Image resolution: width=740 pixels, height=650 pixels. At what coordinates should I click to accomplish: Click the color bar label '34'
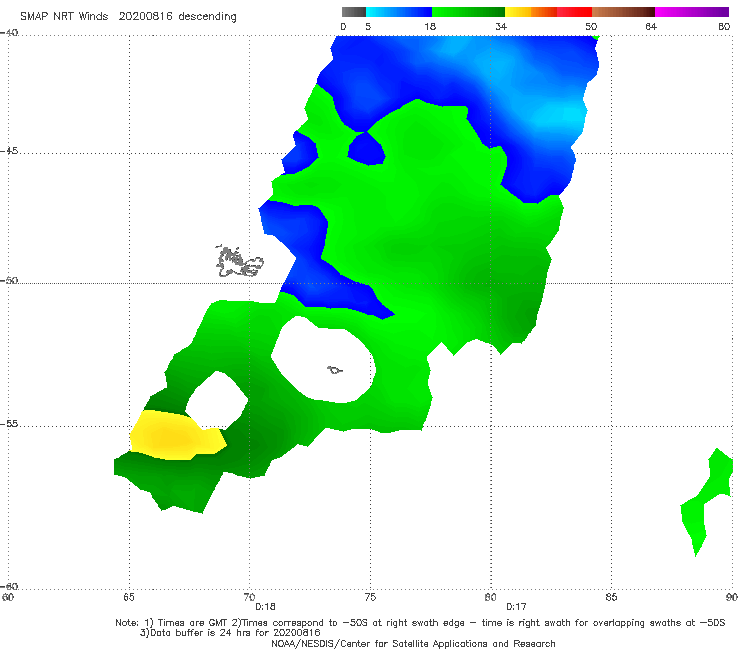pos(501,26)
